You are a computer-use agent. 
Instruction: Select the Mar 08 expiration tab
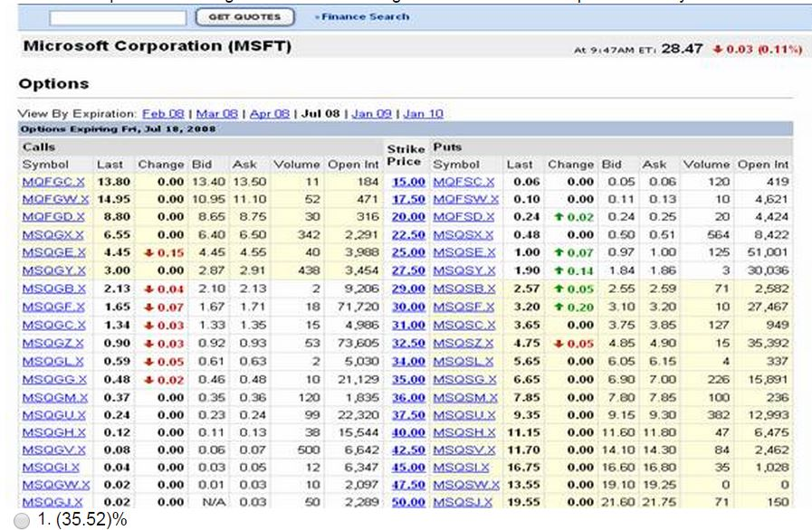pos(217,113)
